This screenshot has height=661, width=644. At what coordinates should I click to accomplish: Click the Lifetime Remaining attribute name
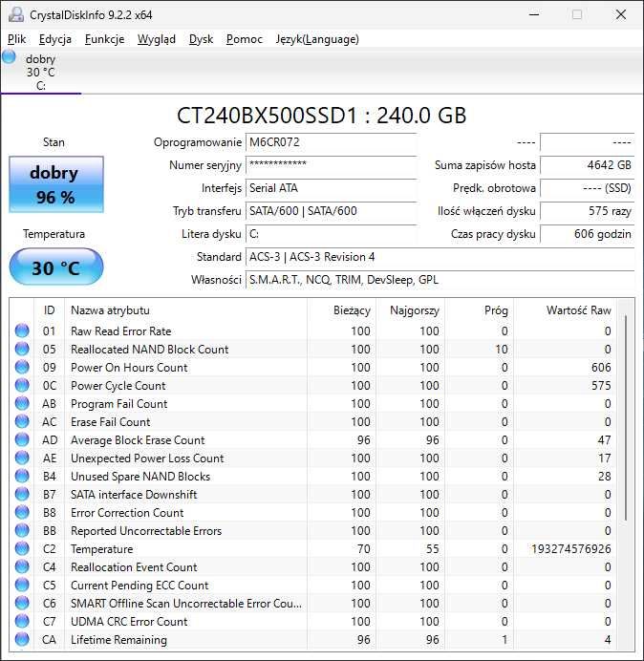[118, 639]
